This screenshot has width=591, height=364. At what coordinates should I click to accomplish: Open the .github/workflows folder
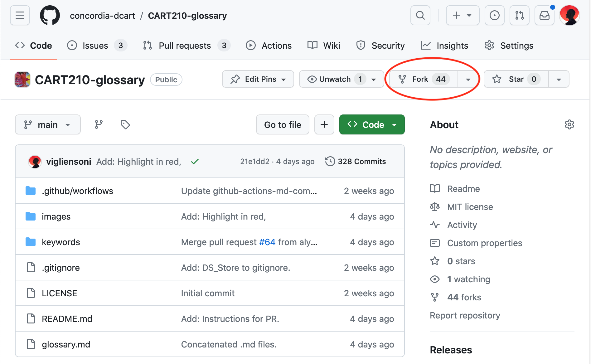(78, 191)
